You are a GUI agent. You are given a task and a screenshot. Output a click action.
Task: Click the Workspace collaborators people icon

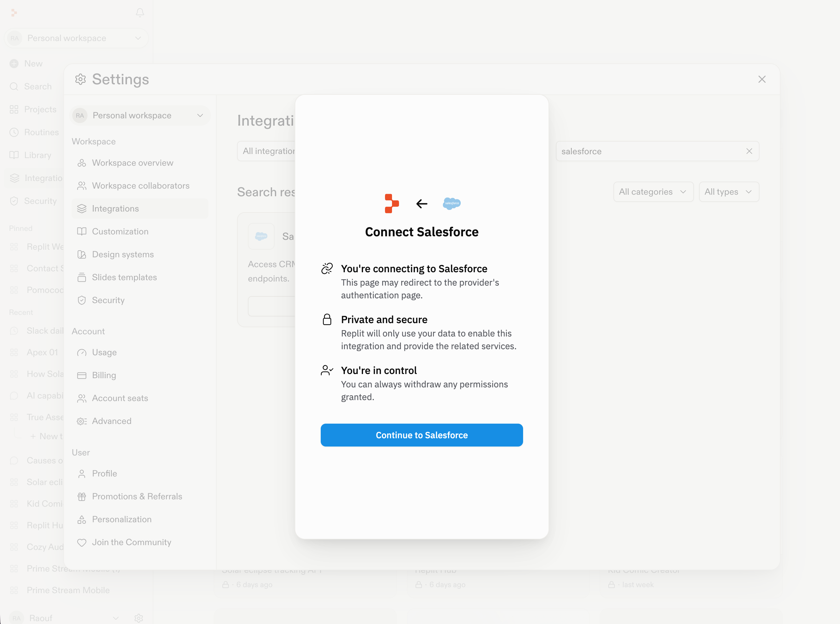coord(82,186)
